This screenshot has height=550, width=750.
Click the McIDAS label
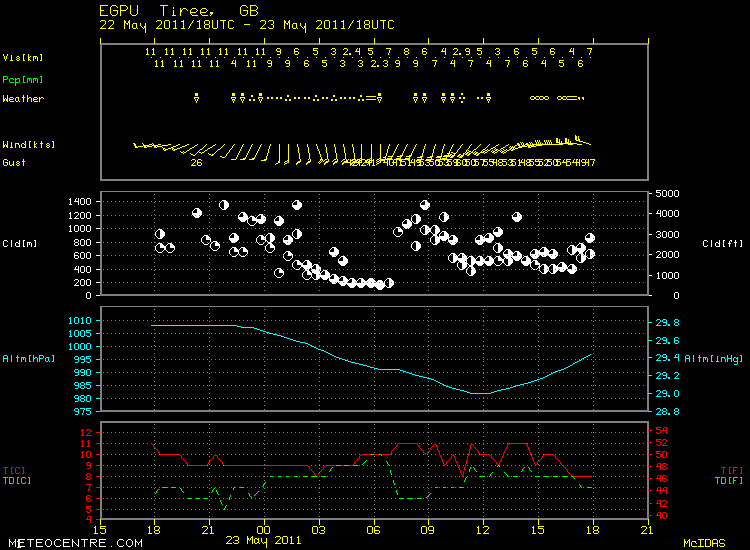pos(704,542)
